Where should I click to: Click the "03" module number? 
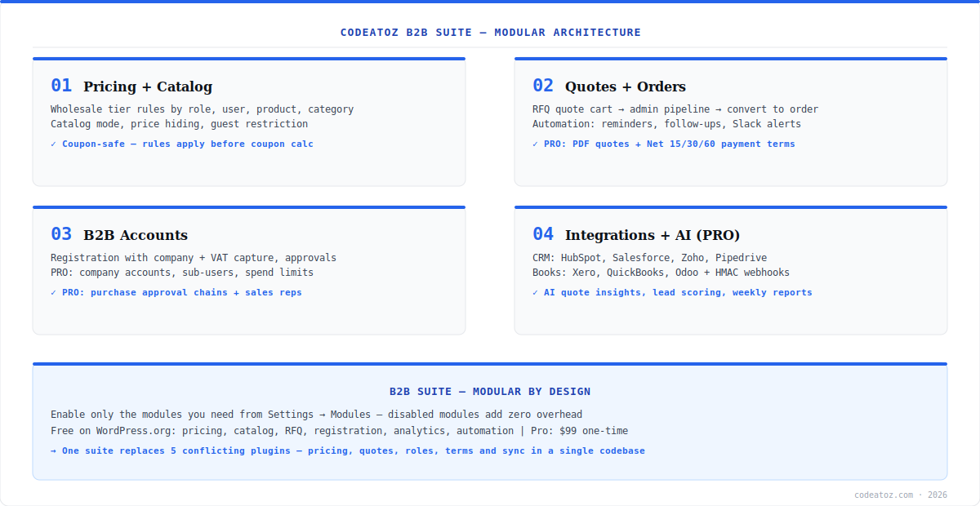click(61, 234)
